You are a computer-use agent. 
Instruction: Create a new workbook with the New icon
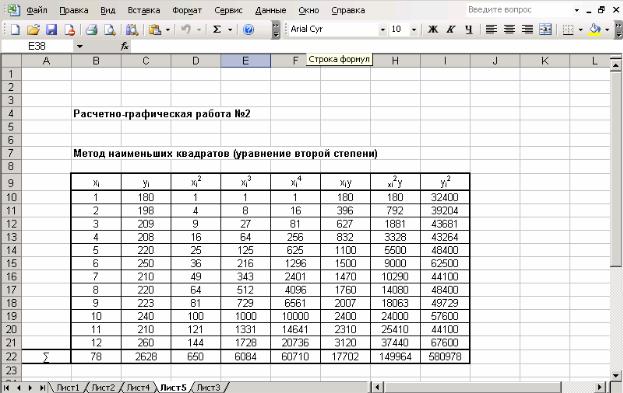click(15, 29)
